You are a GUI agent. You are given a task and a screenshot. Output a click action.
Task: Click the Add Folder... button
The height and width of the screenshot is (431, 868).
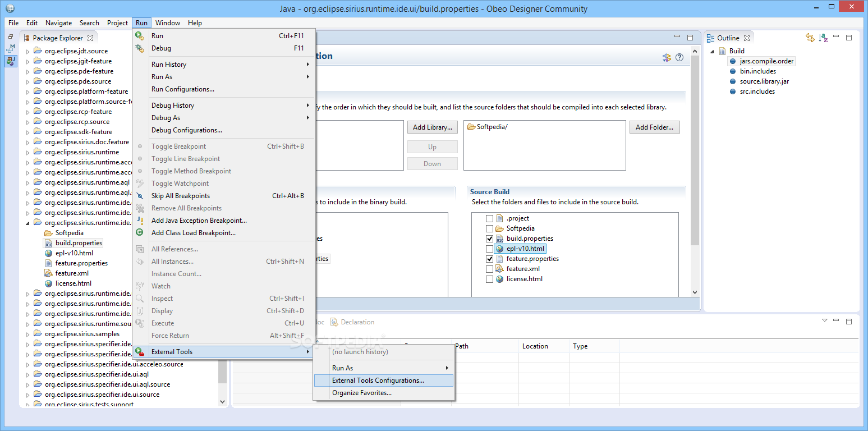654,127
